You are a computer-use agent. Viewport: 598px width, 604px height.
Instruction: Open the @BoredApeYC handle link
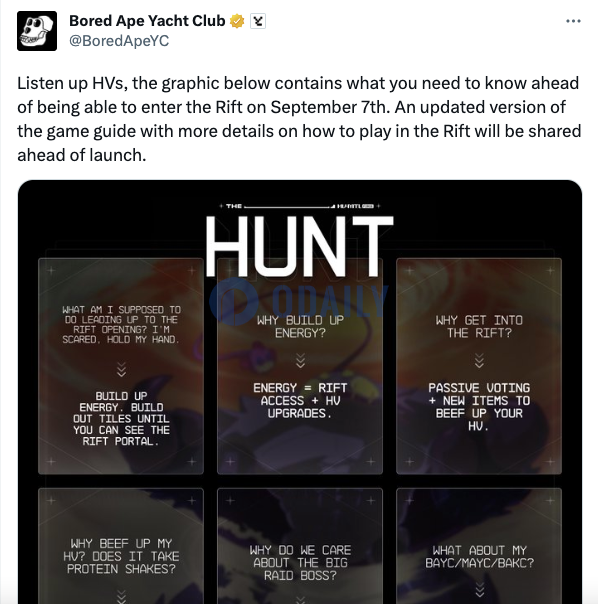119,41
